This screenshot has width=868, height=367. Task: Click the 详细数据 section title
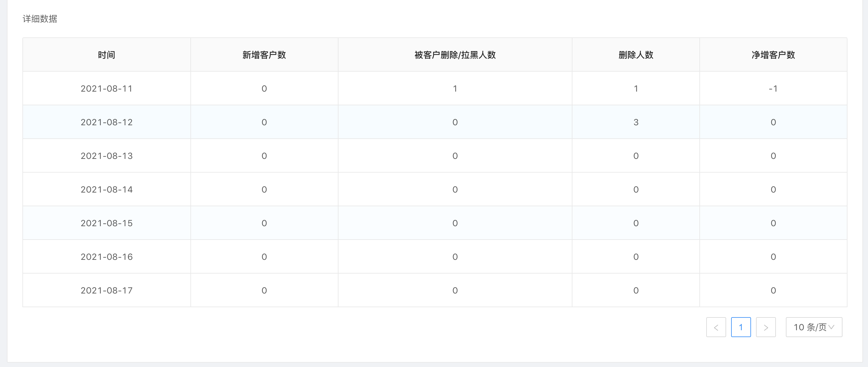40,19
